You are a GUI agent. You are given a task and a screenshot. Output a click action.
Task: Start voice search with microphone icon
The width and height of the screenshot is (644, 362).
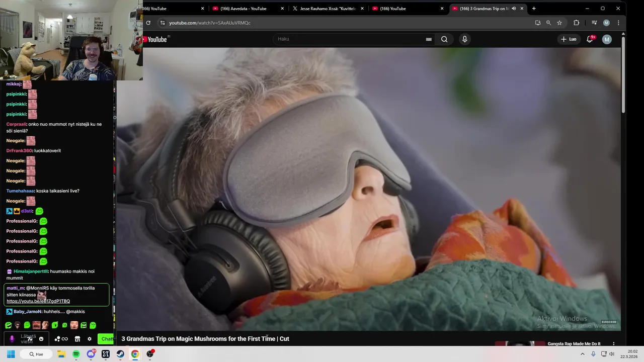click(x=464, y=39)
